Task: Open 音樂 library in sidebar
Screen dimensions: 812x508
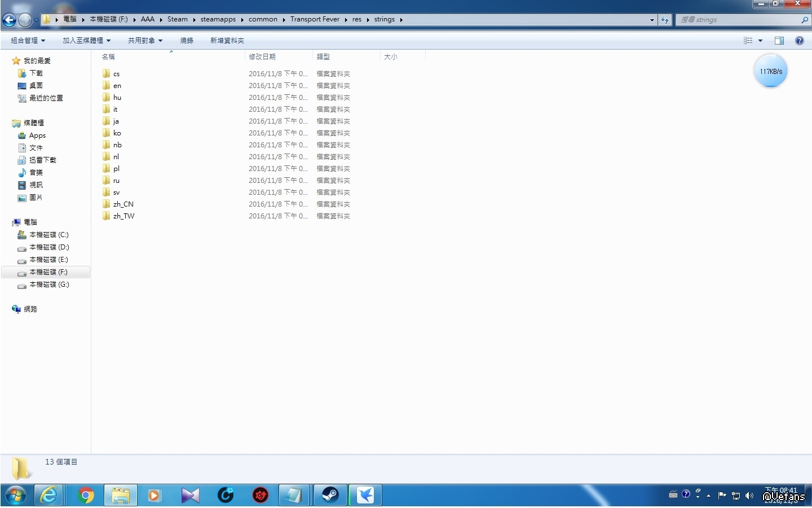Action: coord(36,173)
